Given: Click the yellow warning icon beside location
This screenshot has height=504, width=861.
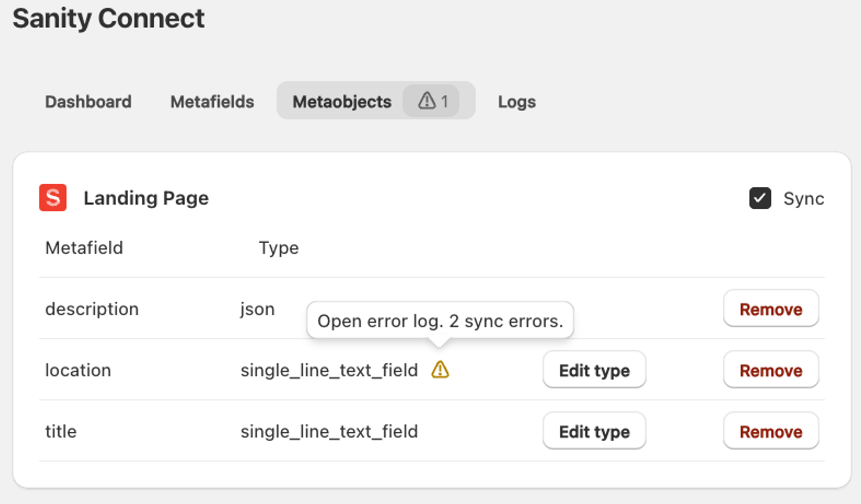Looking at the screenshot, I should click(x=440, y=370).
